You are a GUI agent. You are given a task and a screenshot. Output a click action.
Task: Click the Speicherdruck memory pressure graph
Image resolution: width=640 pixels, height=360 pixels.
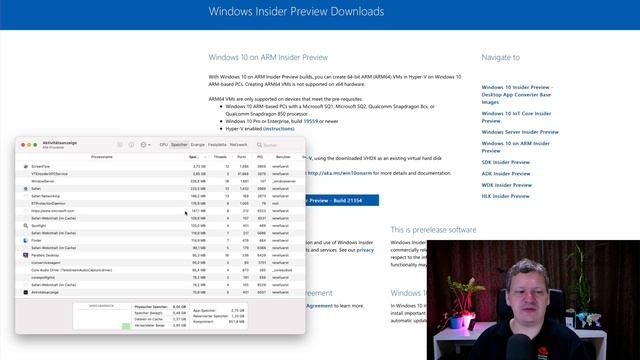102,316
